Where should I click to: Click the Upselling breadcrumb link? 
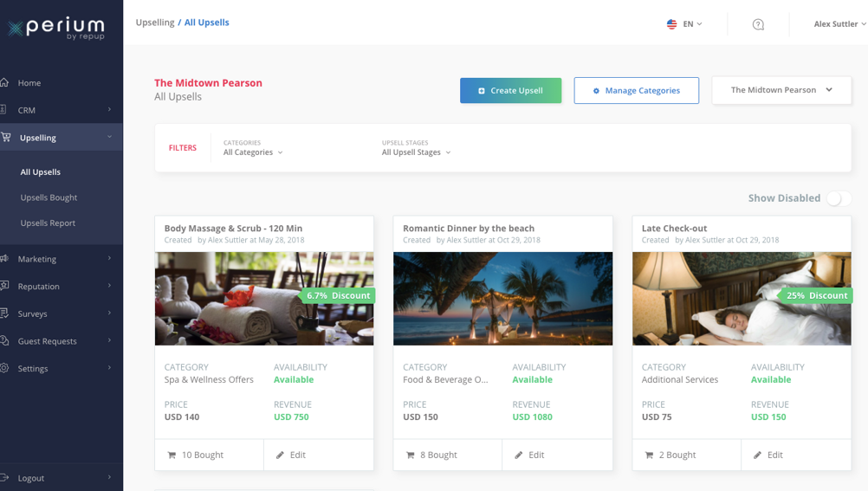pyautogui.click(x=155, y=23)
